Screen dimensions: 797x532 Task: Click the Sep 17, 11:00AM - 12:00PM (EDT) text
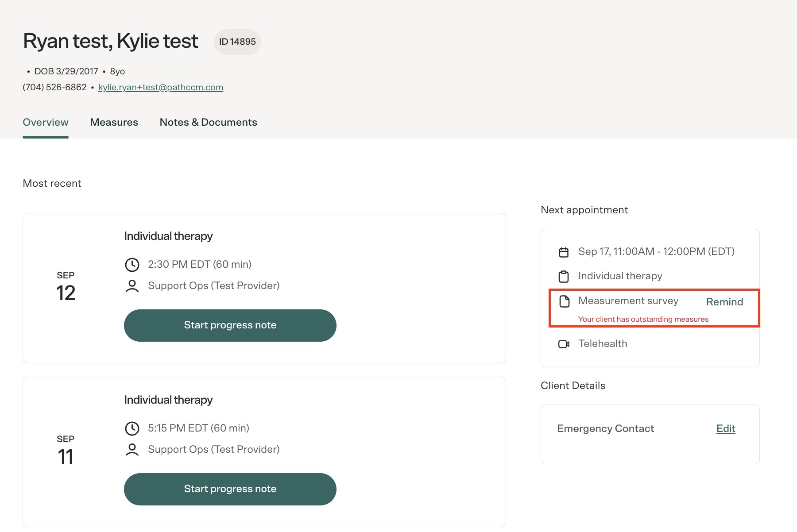[656, 251]
